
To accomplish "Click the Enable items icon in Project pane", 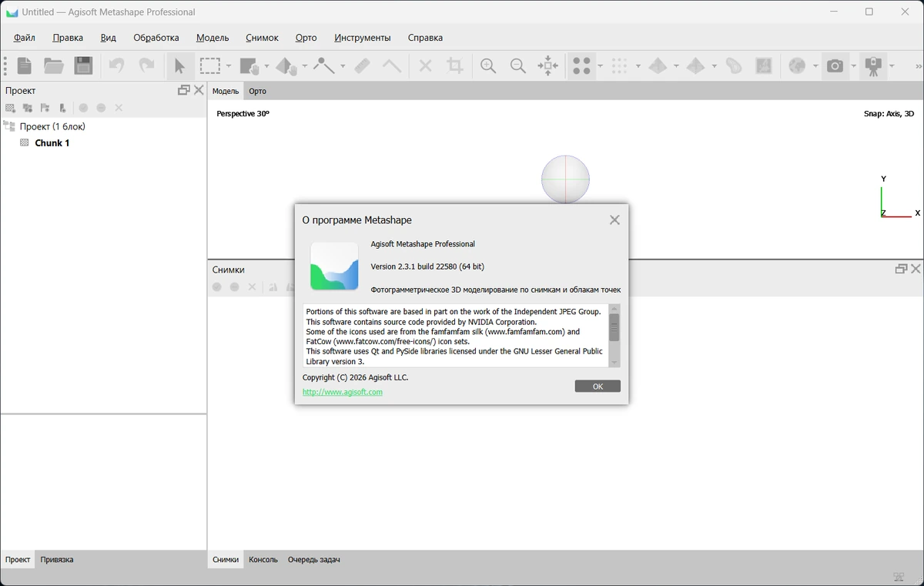I will coord(83,108).
